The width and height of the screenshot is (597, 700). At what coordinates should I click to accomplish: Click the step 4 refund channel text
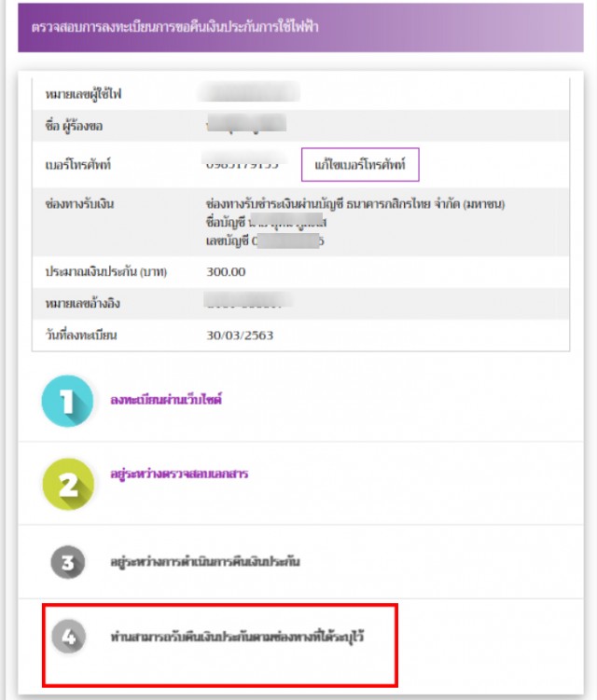click(237, 637)
